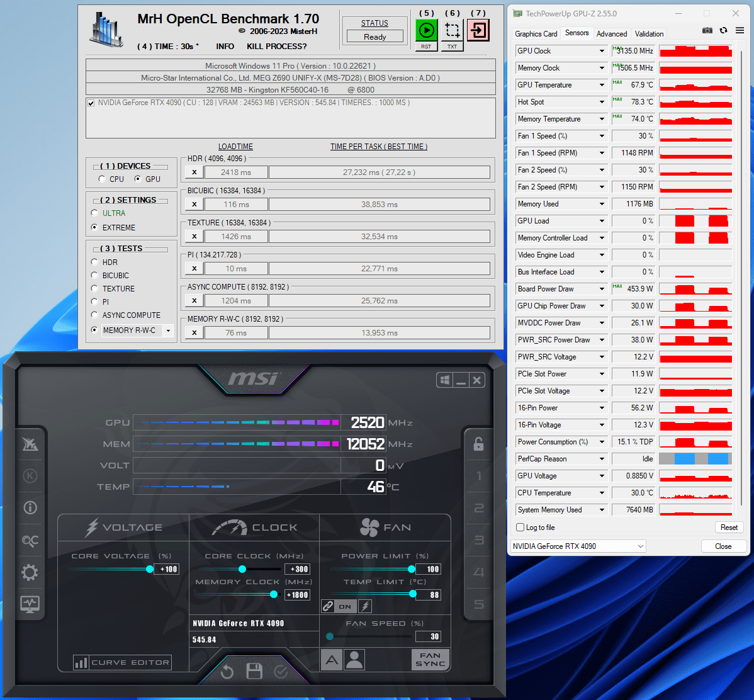Open the Board Power Draw sensor dropdown
754x700 pixels.
602,289
